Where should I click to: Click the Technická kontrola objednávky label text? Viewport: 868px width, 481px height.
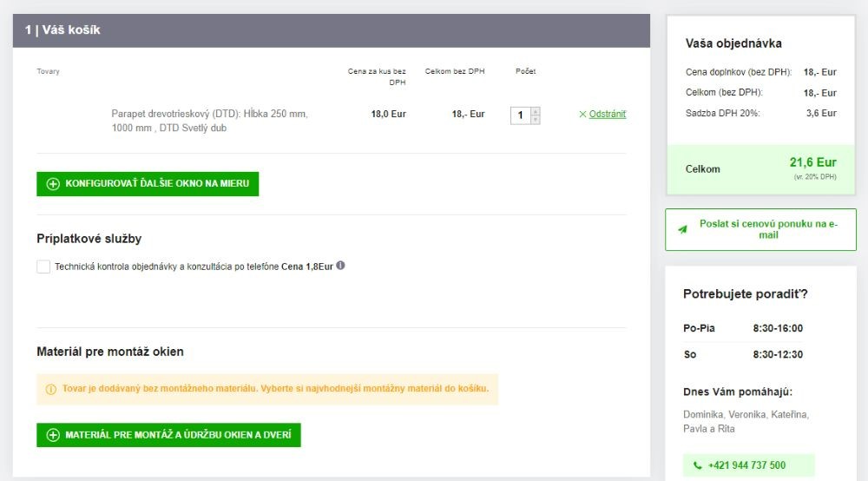tap(167, 267)
